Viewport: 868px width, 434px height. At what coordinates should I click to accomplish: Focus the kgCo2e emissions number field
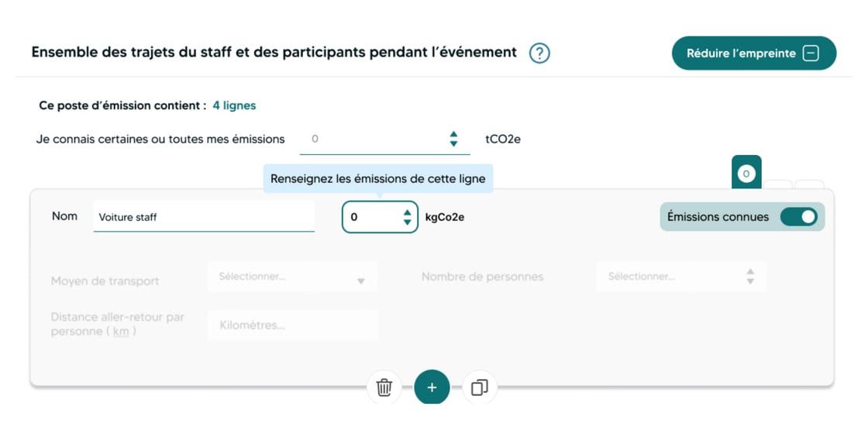372,217
